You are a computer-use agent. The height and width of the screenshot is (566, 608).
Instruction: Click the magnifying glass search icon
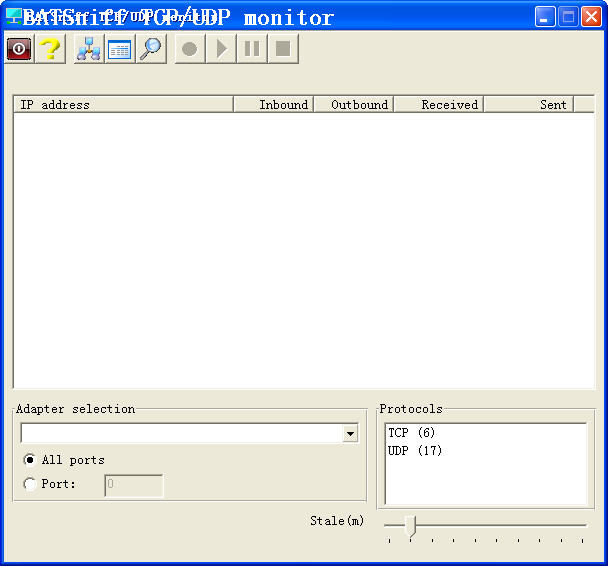[x=151, y=49]
